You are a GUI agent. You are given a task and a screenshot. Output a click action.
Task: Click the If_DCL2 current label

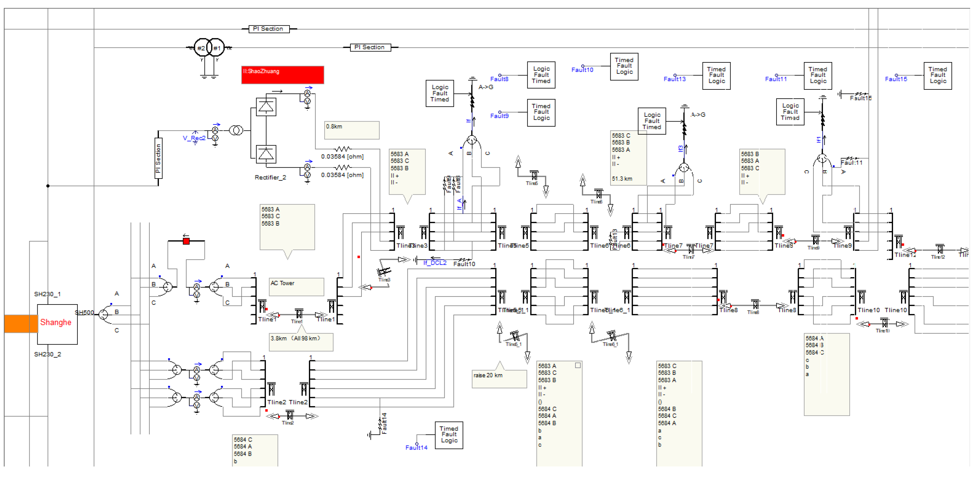point(435,263)
